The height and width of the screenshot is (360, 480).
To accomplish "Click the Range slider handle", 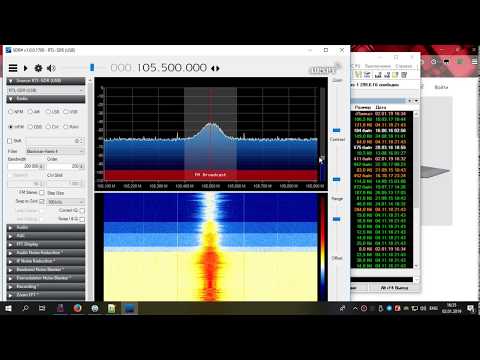I will click(336, 219).
